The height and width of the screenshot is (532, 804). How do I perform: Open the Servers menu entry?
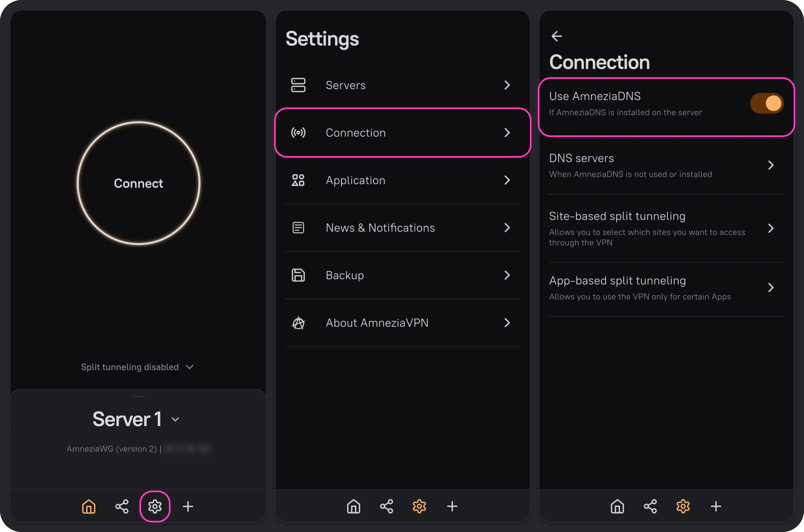click(x=402, y=85)
